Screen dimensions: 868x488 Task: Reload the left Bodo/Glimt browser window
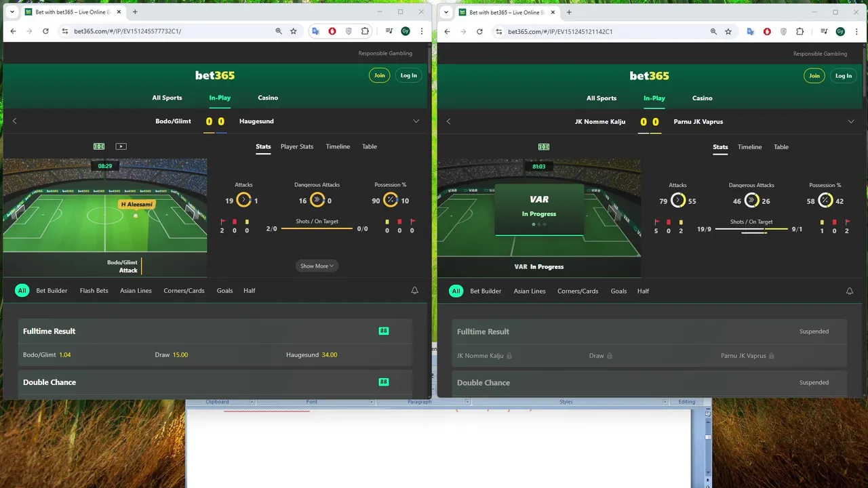(x=45, y=31)
